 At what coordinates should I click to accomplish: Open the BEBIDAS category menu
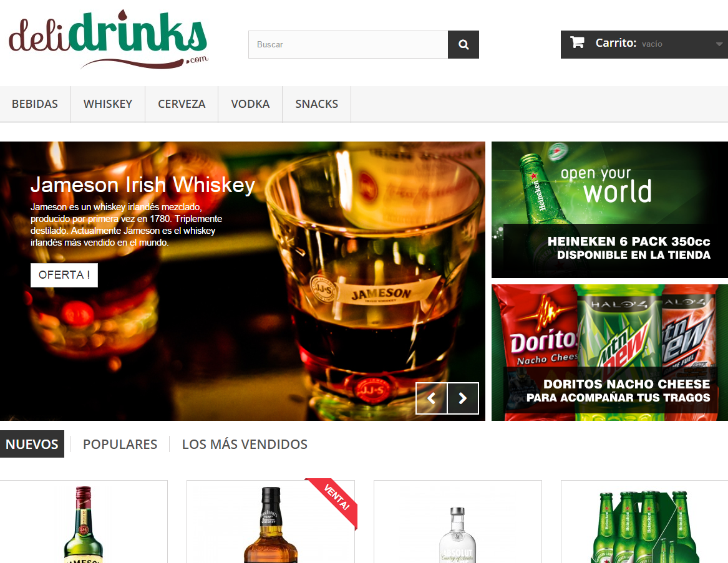[35, 103]
